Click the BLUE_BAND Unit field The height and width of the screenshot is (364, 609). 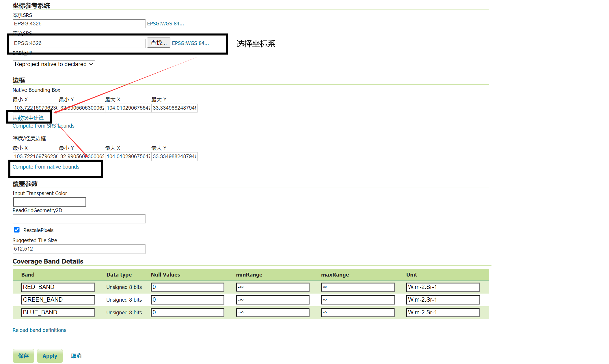(x=443, y=312)
